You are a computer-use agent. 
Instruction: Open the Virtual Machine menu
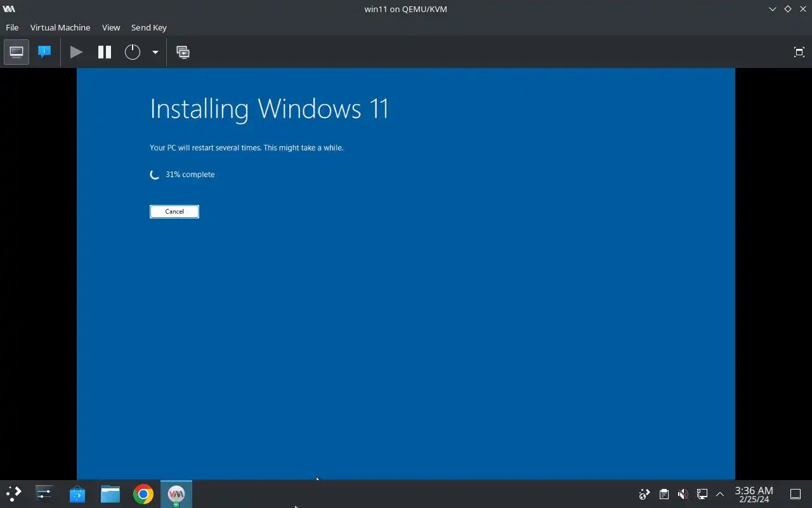point(60,27)
